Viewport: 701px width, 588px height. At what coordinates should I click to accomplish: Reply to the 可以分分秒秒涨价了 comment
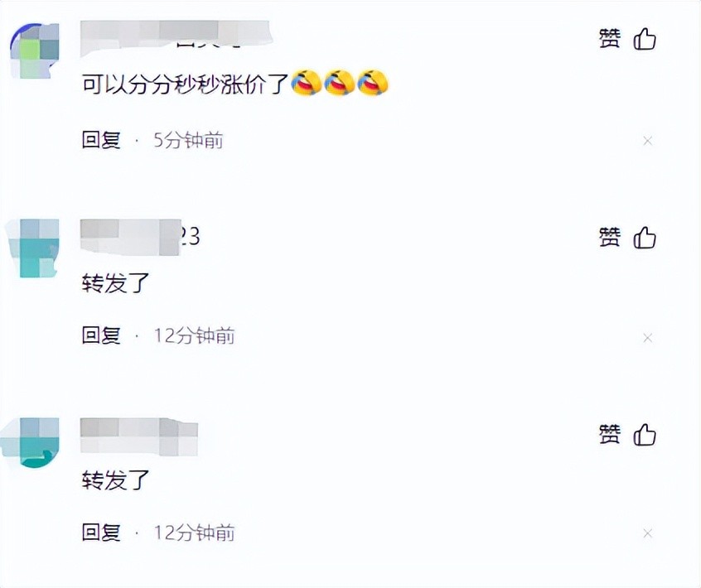101,140
